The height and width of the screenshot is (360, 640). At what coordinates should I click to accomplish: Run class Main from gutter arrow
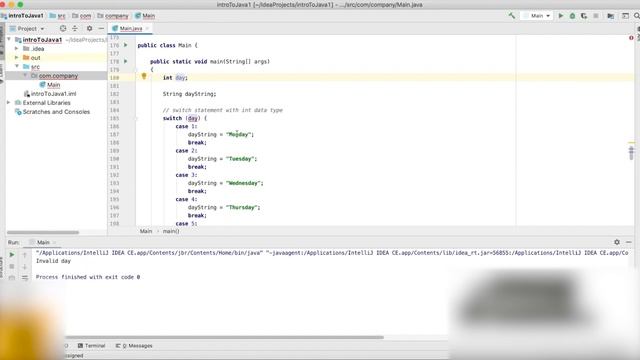pyautogui.click(x=126, y=45)
